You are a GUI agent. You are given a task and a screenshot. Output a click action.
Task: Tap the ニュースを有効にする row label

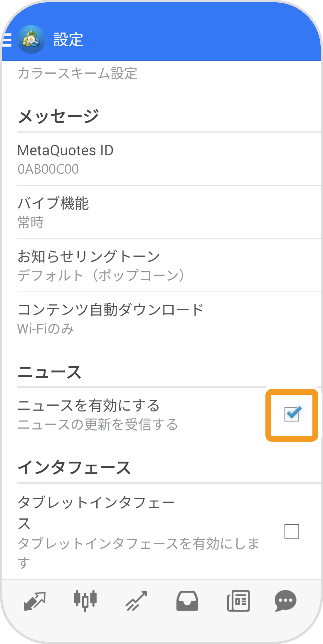point(89,406)
